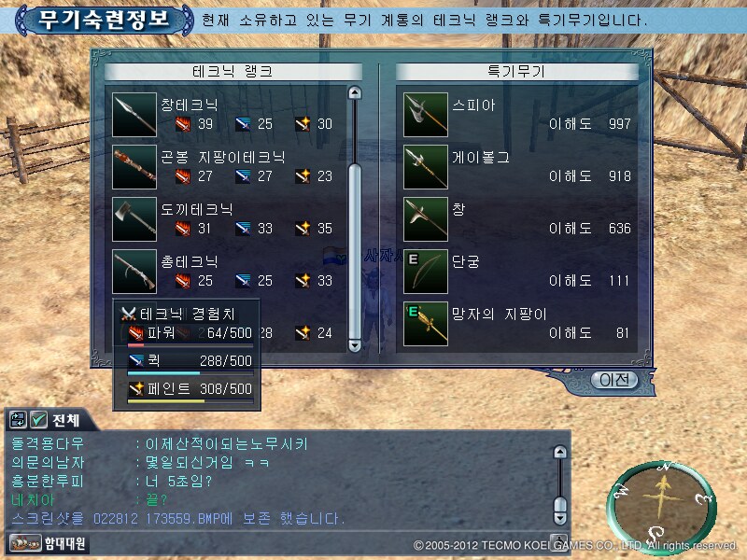Open the 전체 chat tab
Viewport: 747px width, 560px height.
tap(65, 420)
